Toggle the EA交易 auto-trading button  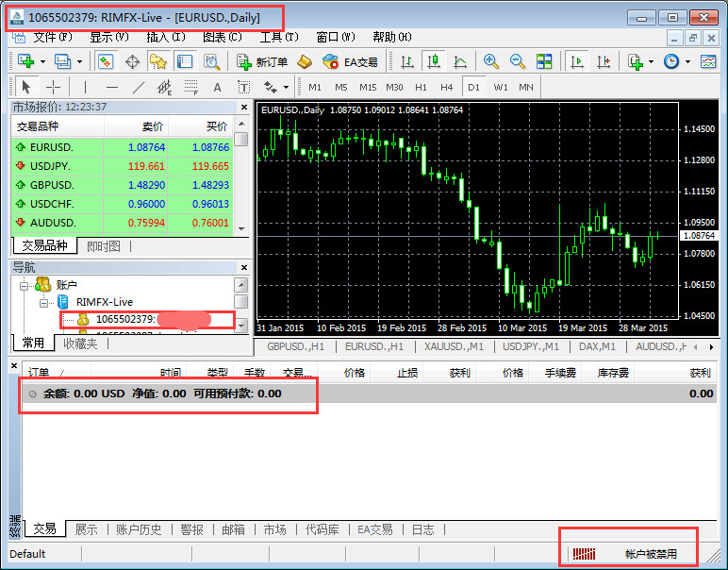coord(350,61)
